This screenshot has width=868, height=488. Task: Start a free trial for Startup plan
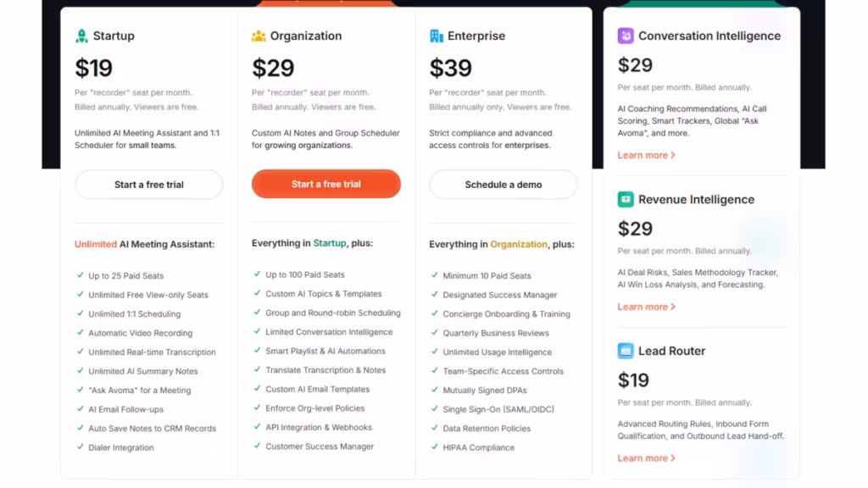pos(149,184)
